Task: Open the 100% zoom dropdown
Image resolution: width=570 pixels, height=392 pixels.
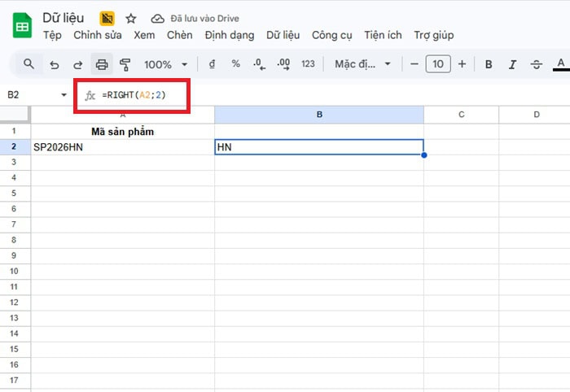Action: pos(166,64)
